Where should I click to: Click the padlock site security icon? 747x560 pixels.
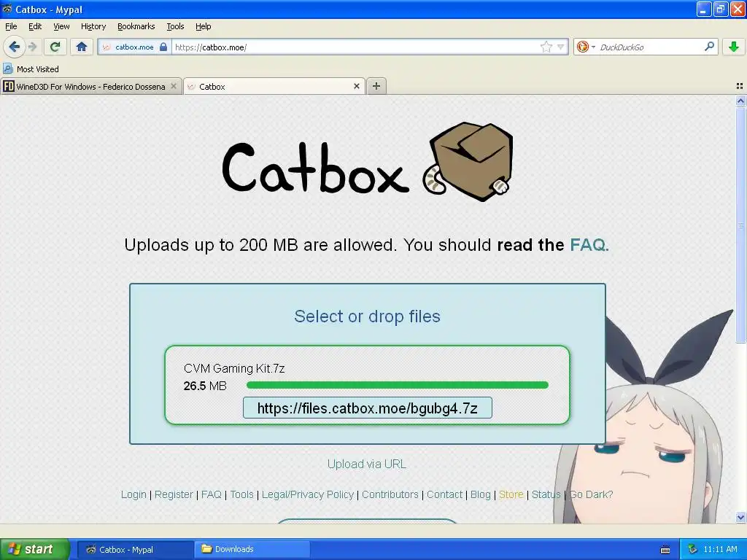[x=163, y=47]
